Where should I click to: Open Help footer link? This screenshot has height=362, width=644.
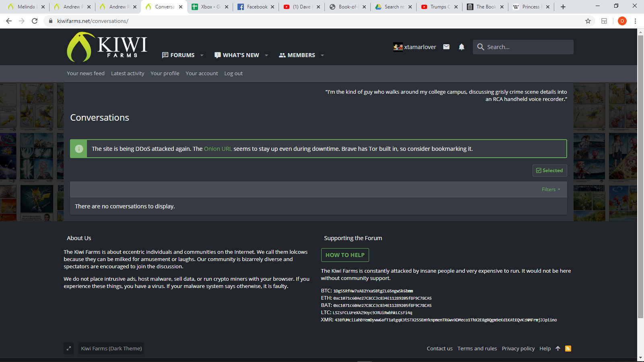pyautogui.click(x=545, y=348)
